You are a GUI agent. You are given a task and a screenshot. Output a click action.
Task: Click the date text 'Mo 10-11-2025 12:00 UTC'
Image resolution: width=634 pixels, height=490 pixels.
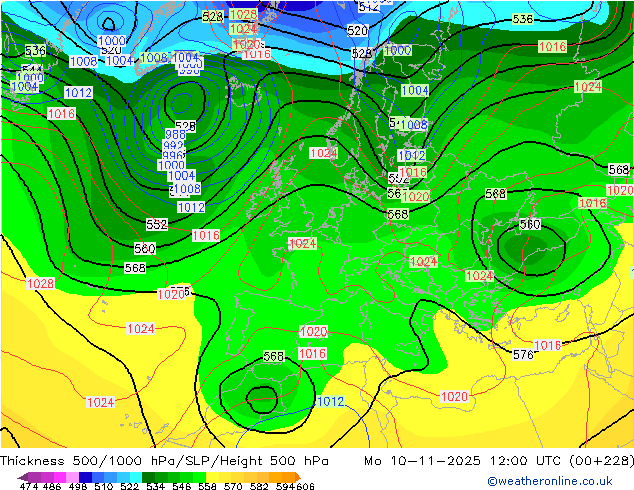click(463, 461)
